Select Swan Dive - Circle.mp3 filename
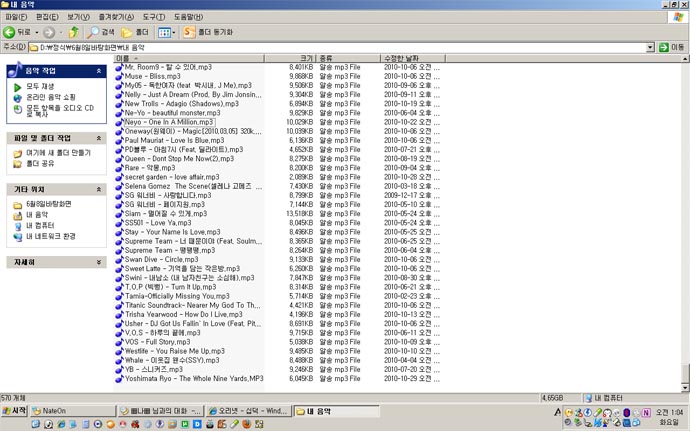The height and width of the screenshot is (431, 690). (161, 260)
